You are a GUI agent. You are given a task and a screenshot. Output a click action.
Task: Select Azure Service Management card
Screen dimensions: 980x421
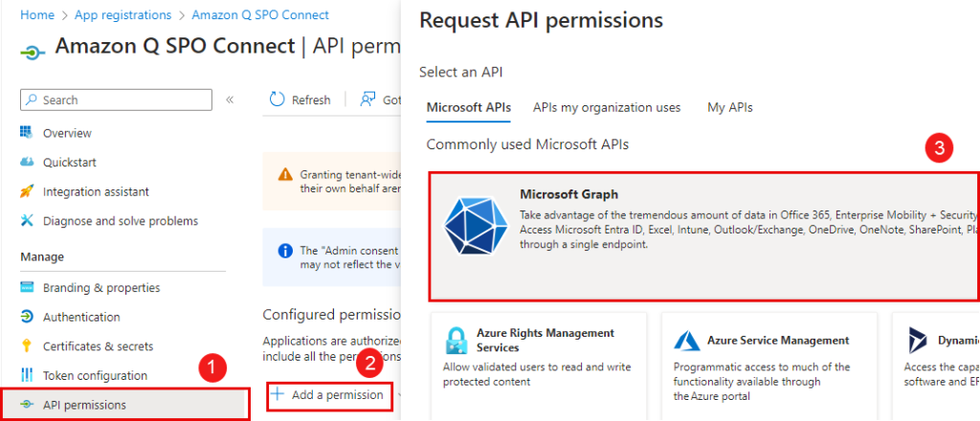click(x=768, y=366)
